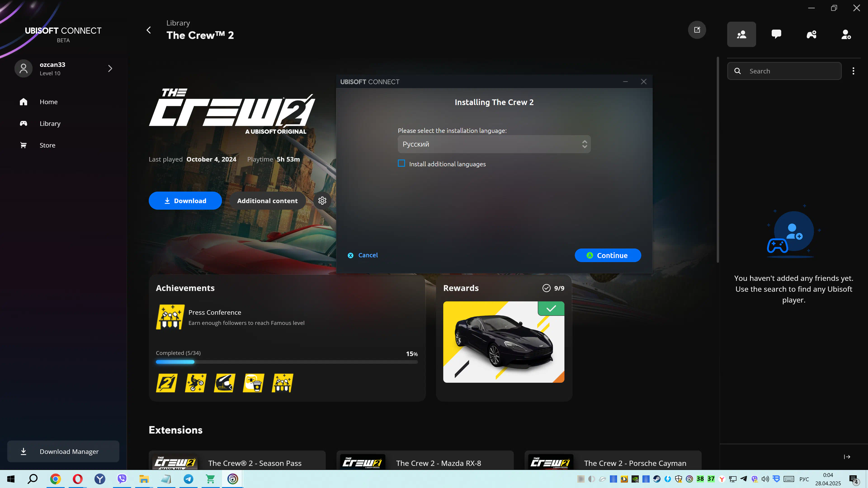The image size is (868, 488).
Task: Open the chat messages tab icon
Action: 776,34
